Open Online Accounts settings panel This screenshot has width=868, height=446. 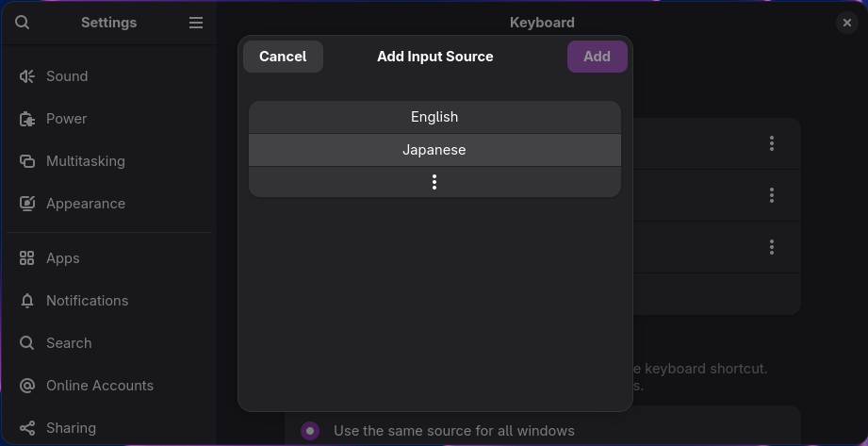(99, 386)
